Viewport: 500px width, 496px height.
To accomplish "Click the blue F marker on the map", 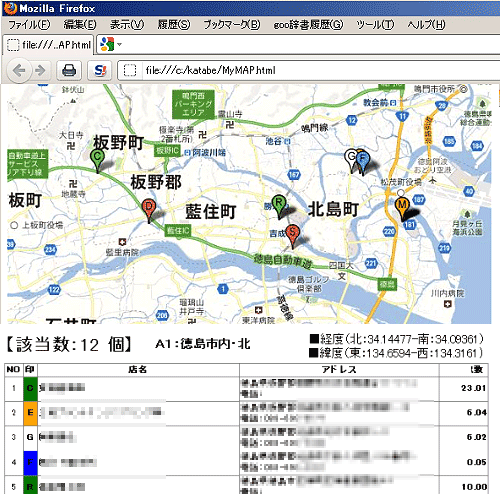I will tap(362, 162).
